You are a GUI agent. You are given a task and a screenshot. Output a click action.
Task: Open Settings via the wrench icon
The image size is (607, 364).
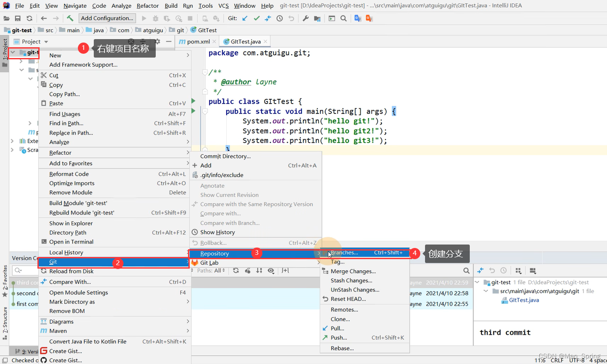(x=306, y=18)
